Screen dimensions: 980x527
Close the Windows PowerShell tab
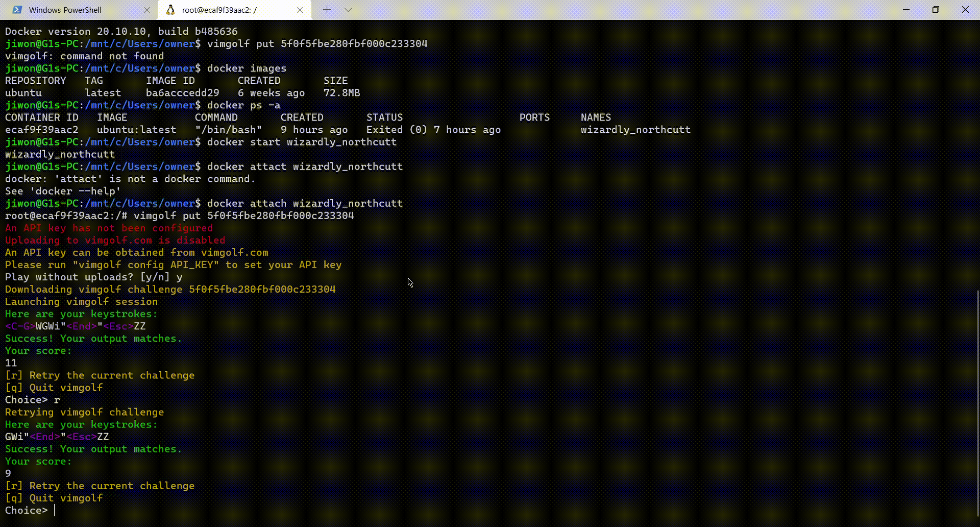[x=147, y=10]
